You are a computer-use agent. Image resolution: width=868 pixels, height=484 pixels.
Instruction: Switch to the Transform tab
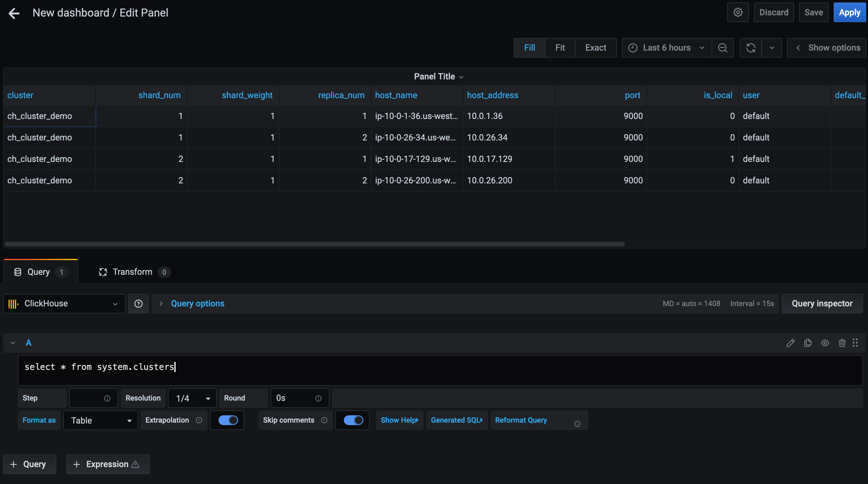(132, 272)
